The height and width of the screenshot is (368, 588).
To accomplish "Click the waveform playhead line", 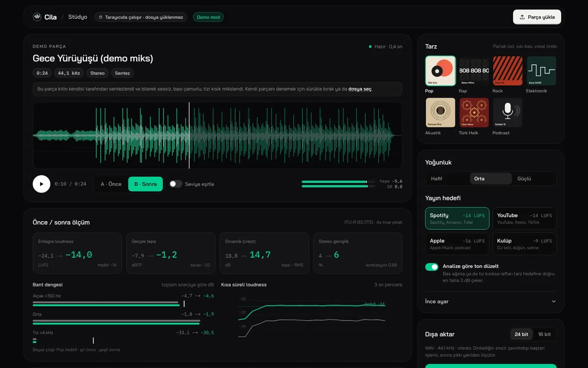I will (x=189, y=135).
